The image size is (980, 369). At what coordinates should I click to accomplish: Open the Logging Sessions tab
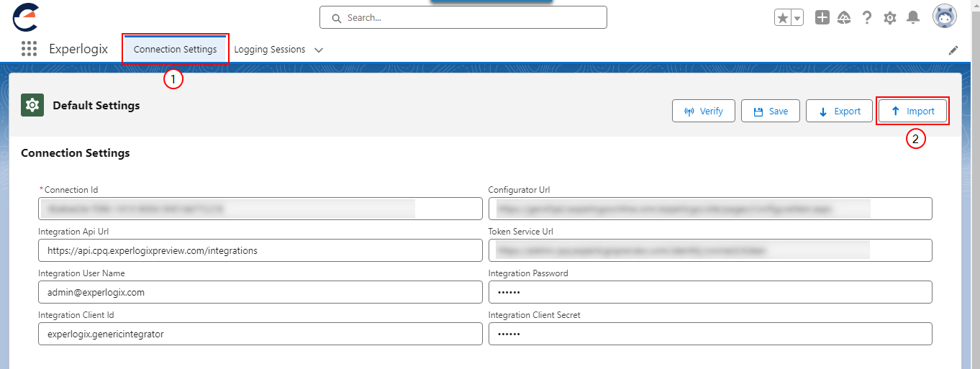[x=270, y=50]
